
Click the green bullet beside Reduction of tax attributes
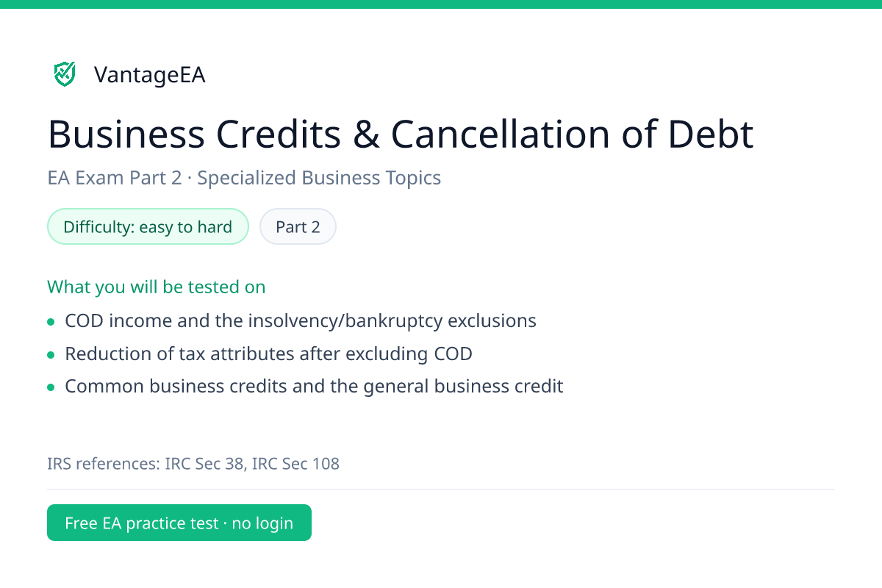[51, 354]
